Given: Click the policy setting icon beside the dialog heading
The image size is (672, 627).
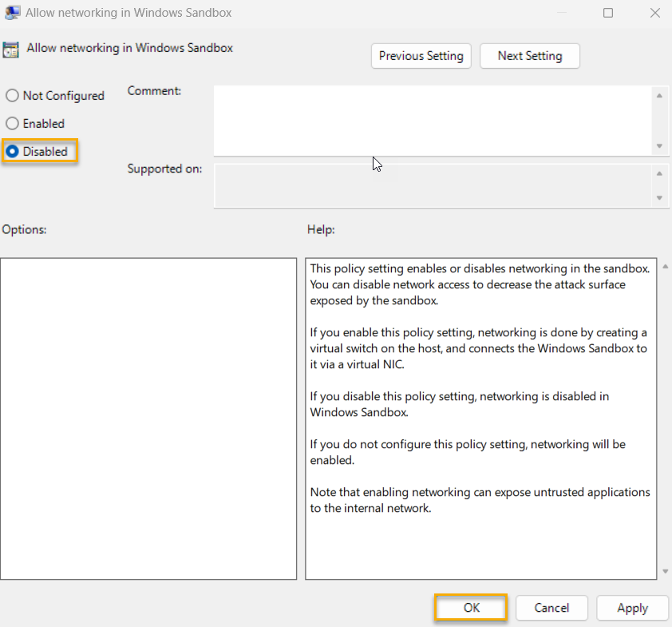Looking at the screenshot, I should pyautogui.click(x=10, y=49).
